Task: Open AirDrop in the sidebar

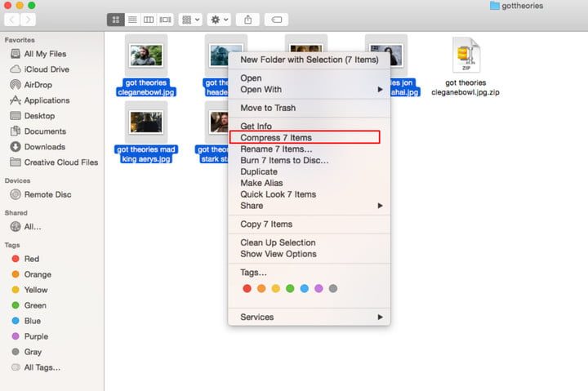Action: (x=40, y=85)
